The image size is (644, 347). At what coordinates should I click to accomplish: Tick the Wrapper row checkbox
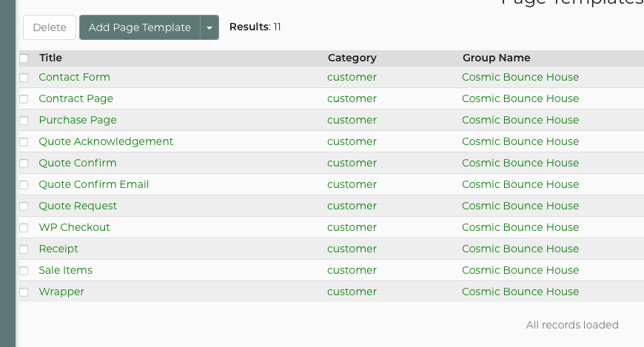[24, 292]
